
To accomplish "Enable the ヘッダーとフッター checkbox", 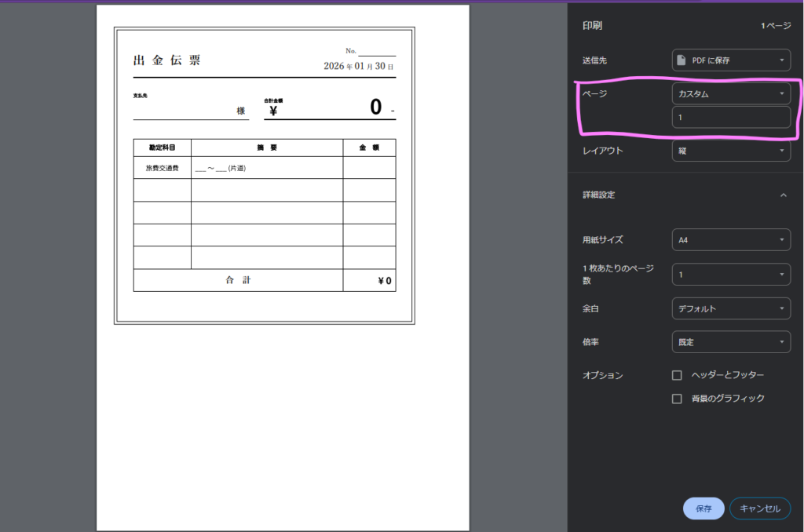I will pyautogui.click(x=677, y=376).
